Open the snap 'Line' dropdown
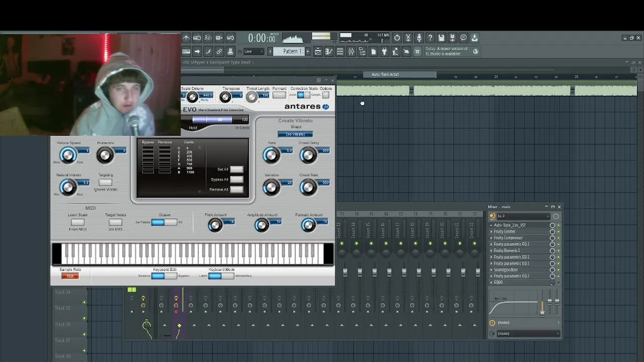Viewport: 644px width, 362px height. click(253, 51)
